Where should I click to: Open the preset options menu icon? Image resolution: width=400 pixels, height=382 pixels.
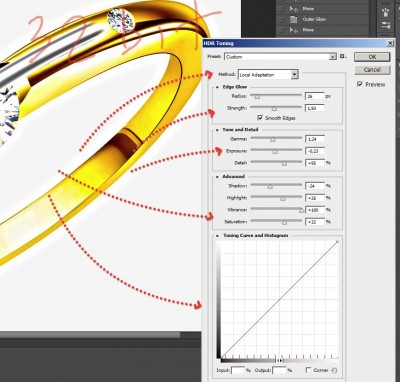(x=343, y=57)
